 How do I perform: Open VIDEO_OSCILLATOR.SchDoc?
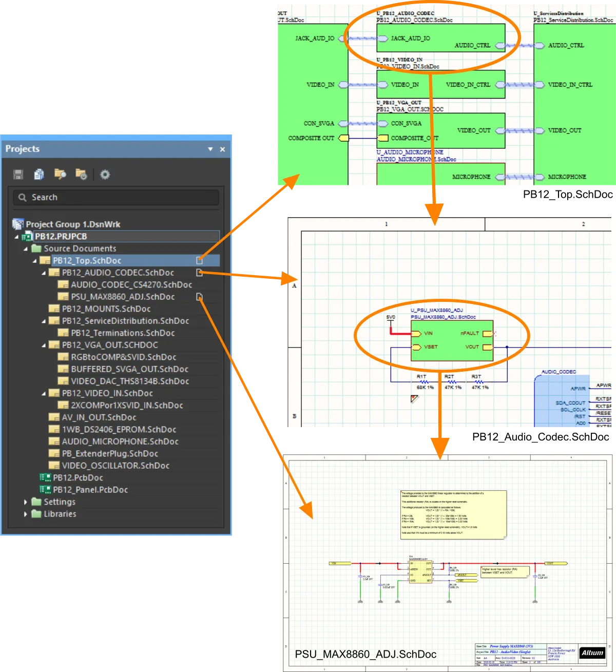pos(115,466)
